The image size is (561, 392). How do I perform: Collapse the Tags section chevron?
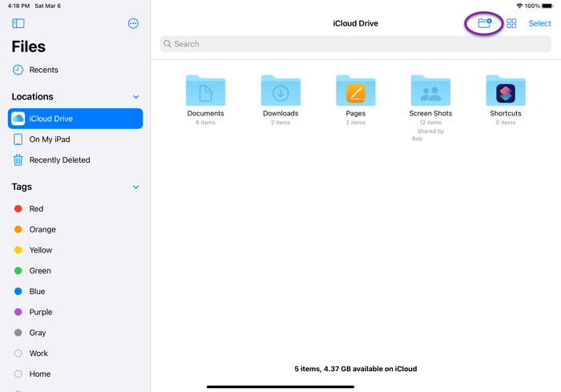(135, 187)
